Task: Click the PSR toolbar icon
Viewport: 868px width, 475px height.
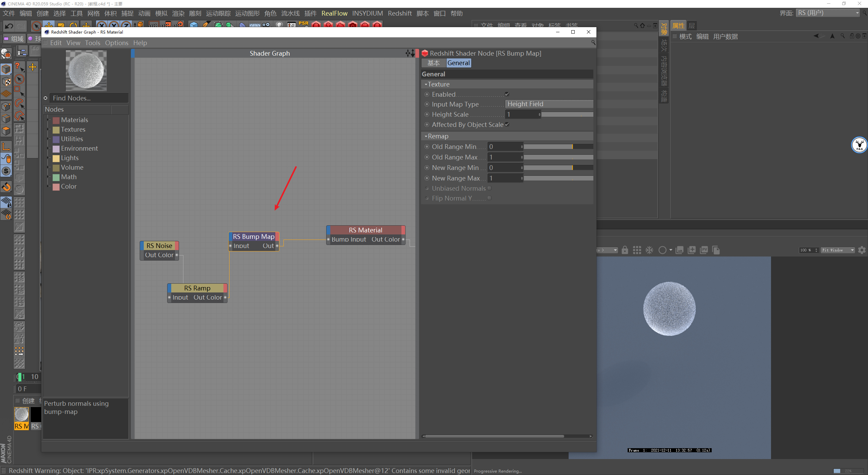Action: 303,24
